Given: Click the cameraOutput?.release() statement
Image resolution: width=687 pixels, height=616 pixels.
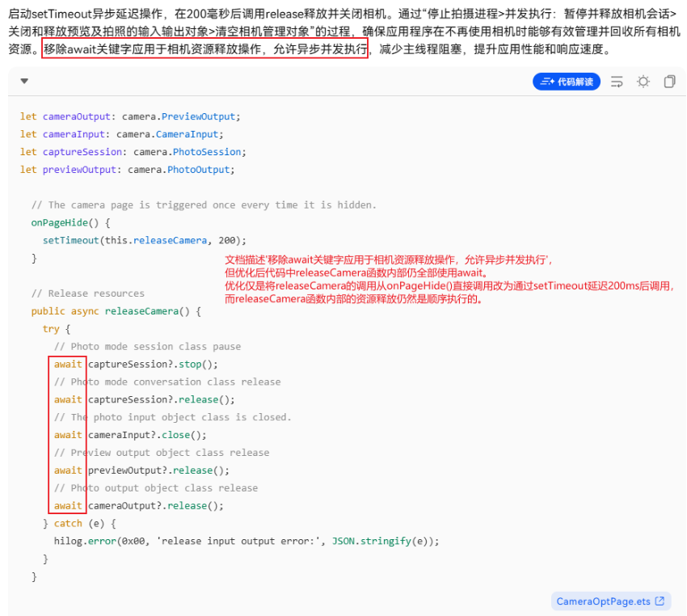Looking at the screenshot, I should (x=139, y=505).
